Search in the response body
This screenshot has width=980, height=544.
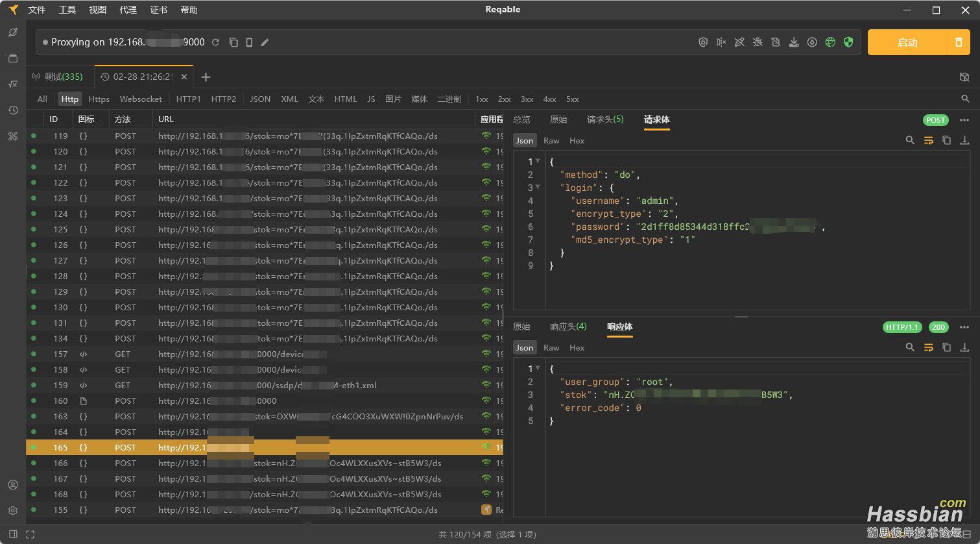(910, 347)
